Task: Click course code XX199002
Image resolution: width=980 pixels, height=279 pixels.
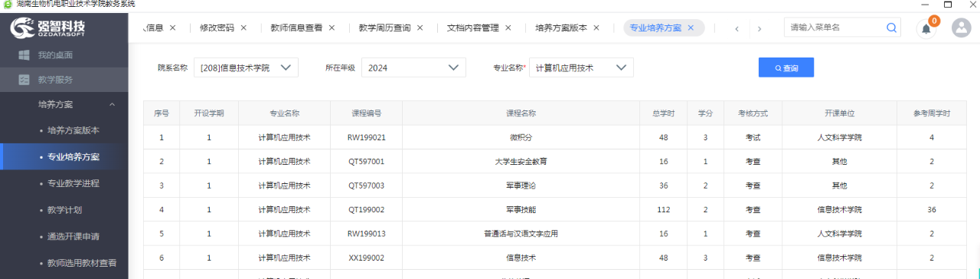Action: tap(366, 258)
